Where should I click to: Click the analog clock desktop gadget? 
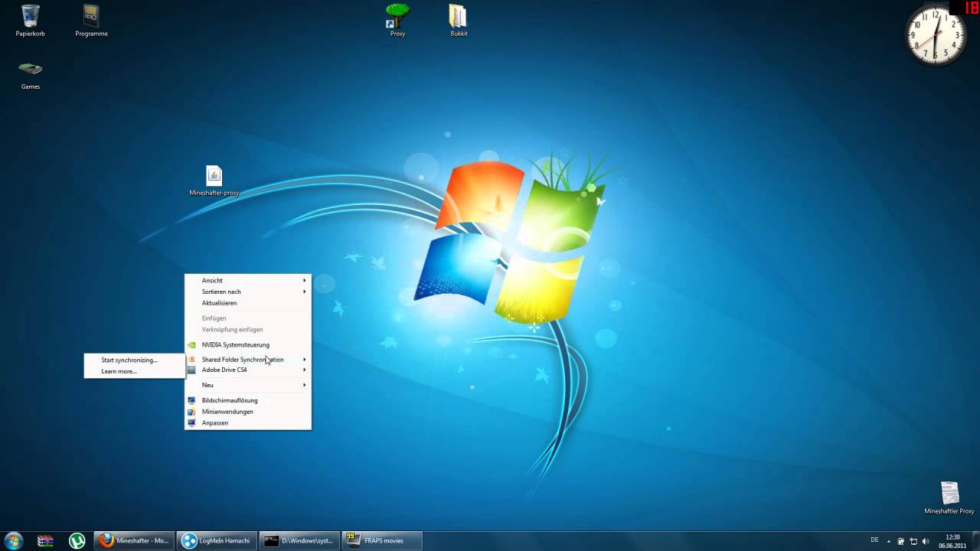click(x=936, y=35)
